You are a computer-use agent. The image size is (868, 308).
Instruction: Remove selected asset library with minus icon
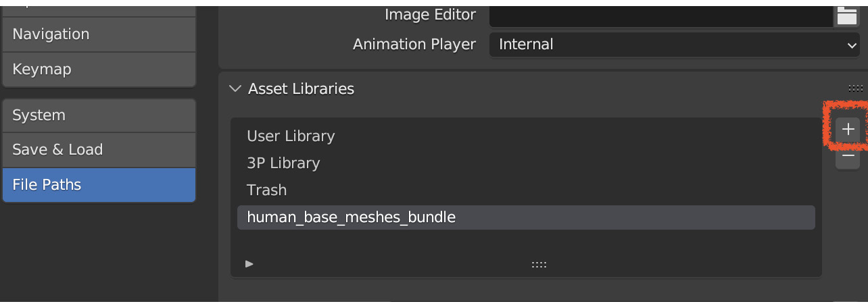point(848,156)
